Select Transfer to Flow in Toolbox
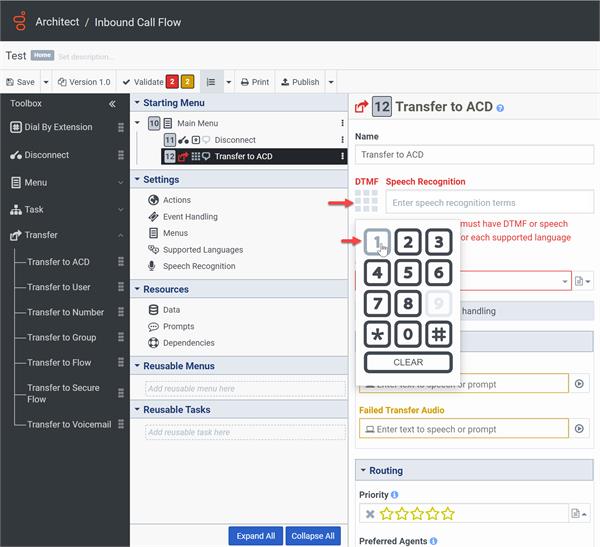Viewport: 600px width, 547px height. pyautogui.click(x=59, y=363)
